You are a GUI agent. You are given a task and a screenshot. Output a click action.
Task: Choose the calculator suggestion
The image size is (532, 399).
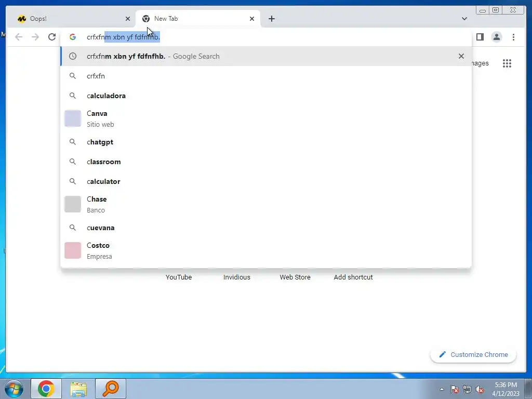pos(266,181)
